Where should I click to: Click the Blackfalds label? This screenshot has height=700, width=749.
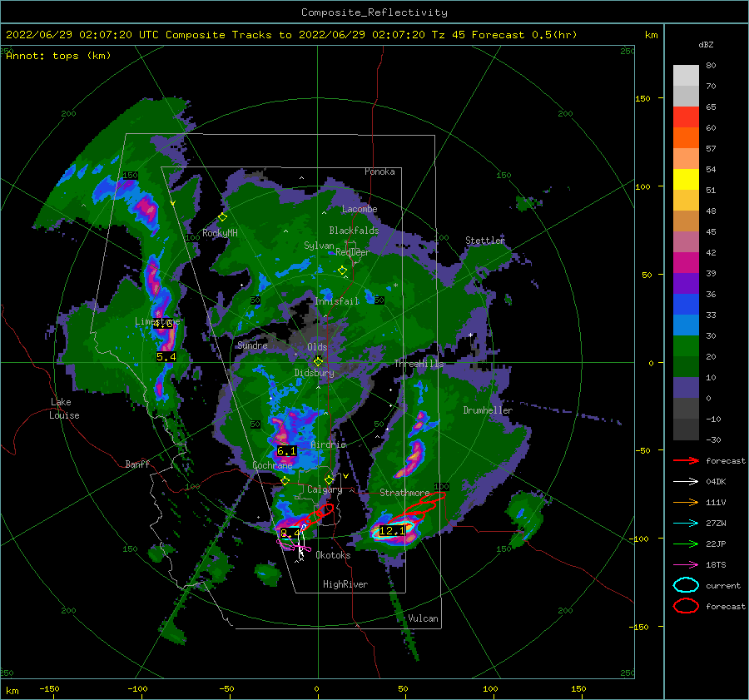click(354, 231)
